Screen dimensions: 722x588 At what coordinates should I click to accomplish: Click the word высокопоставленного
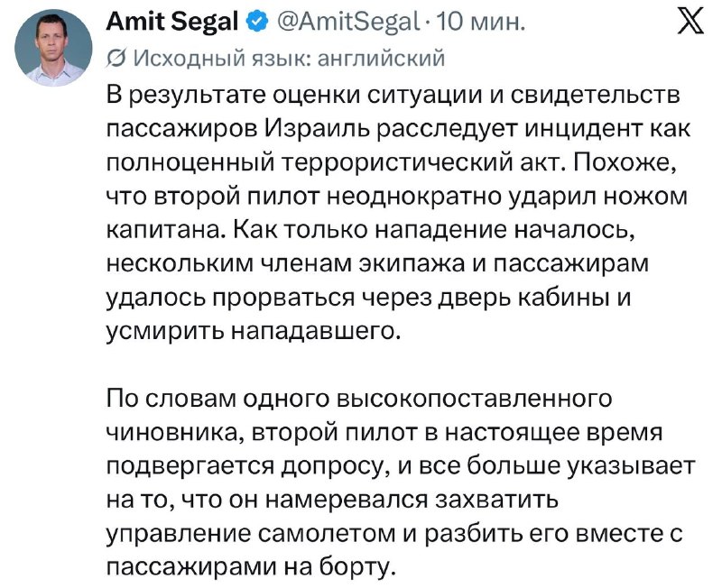(475, 399)
